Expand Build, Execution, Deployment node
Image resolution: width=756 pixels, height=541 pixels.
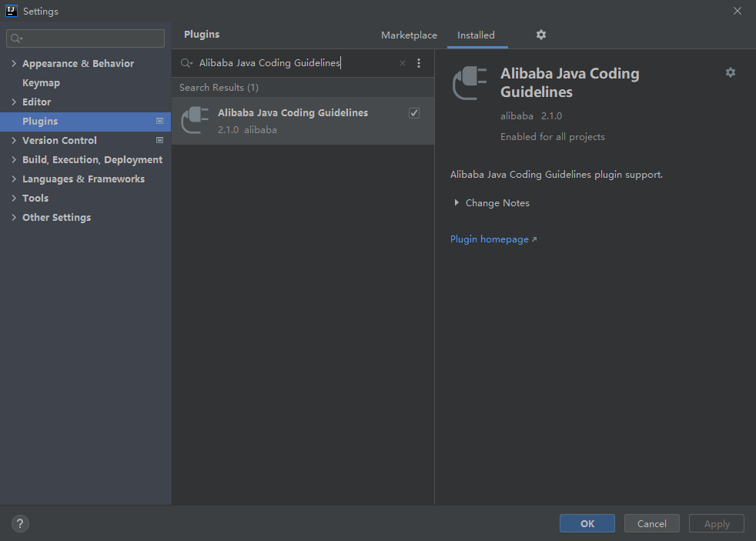point(14,159)
